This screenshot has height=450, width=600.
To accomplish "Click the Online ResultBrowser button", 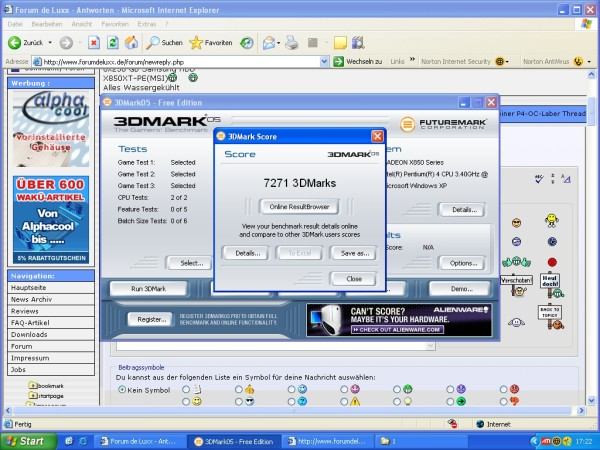I will coord(299,207).
